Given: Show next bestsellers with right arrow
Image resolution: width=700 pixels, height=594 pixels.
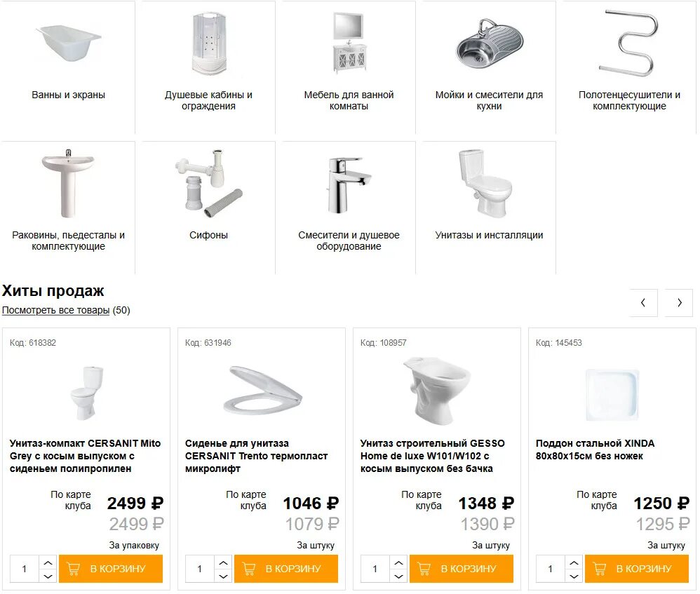Looking at the screenshot, I should (x=678, y=302).
